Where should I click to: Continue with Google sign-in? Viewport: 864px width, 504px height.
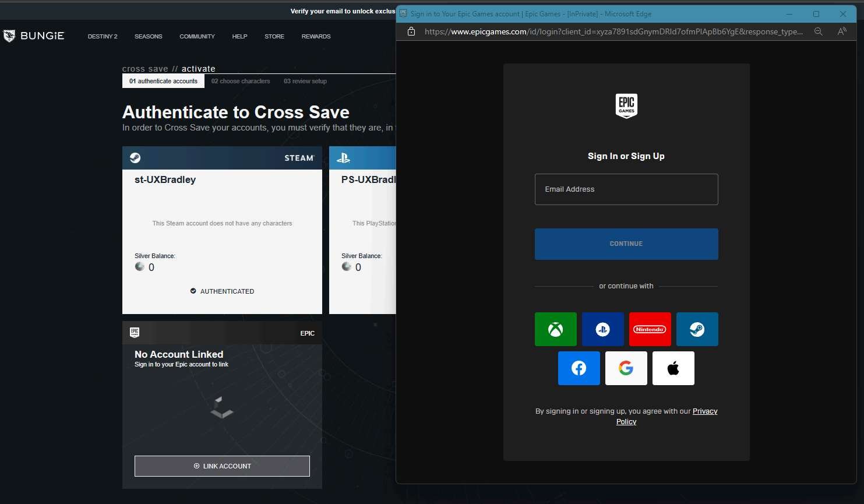(x=626, y=368)
